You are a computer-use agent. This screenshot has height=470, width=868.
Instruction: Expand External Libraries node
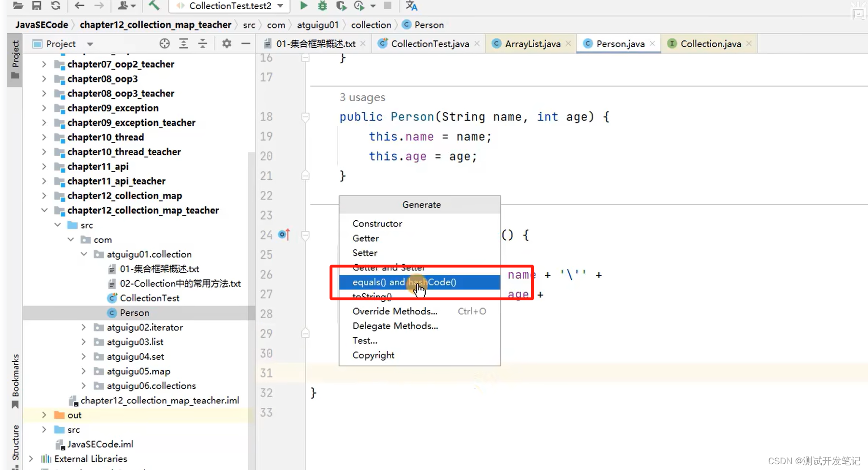(31, 459)
